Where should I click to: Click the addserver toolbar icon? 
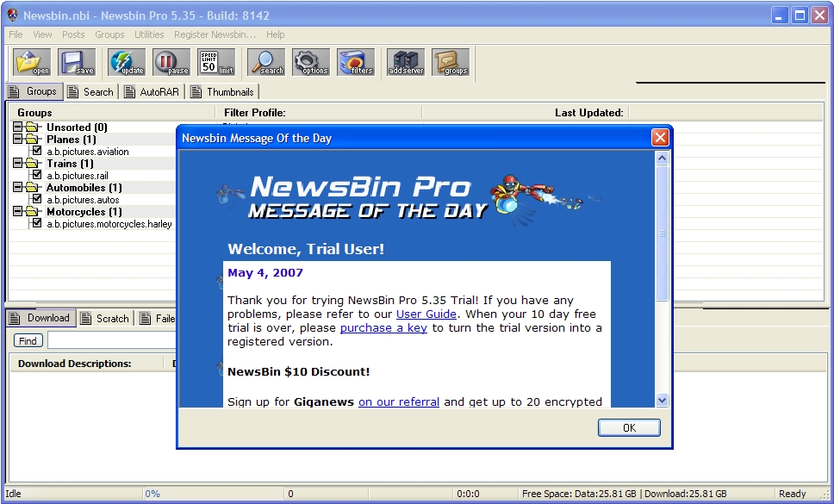tap(406, 62)
